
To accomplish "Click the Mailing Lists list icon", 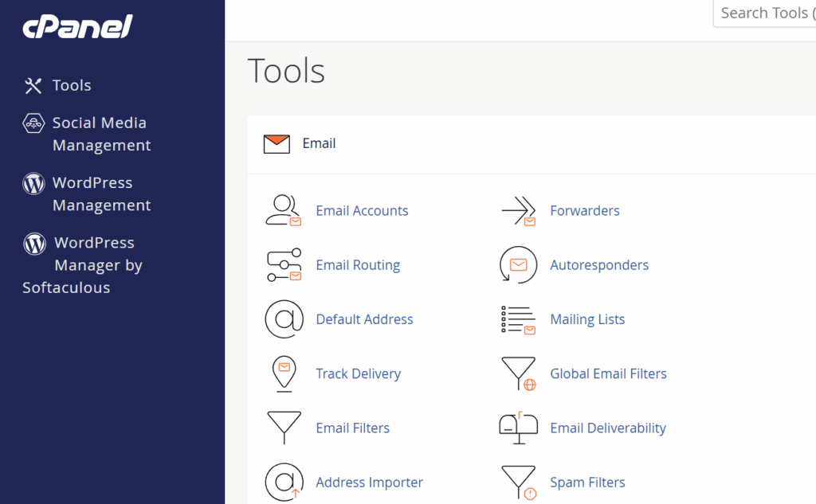I will [518, 319].
